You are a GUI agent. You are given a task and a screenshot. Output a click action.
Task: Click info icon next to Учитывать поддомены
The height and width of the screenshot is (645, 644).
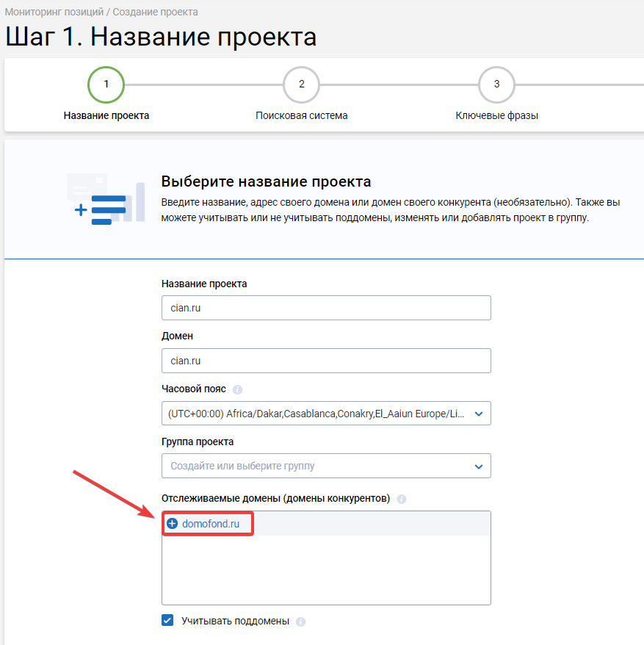point(300,621)
